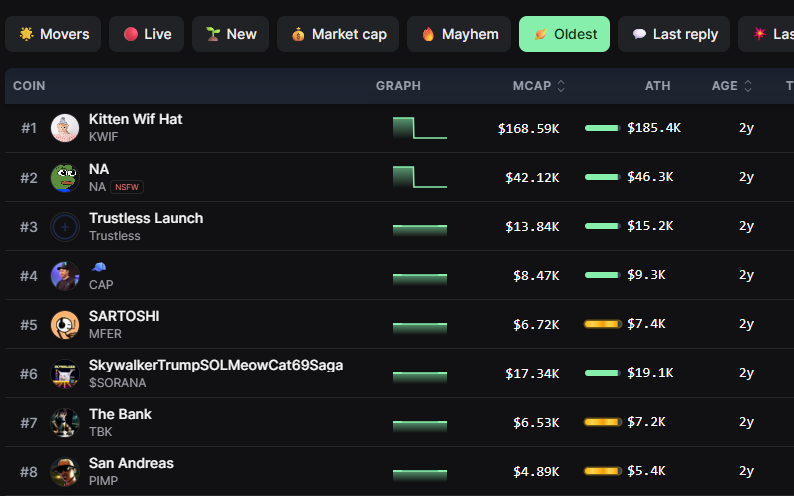Open the Market cap tab
Image resolution: width=794 pixels, height=496 pixels.
(338, 34)
